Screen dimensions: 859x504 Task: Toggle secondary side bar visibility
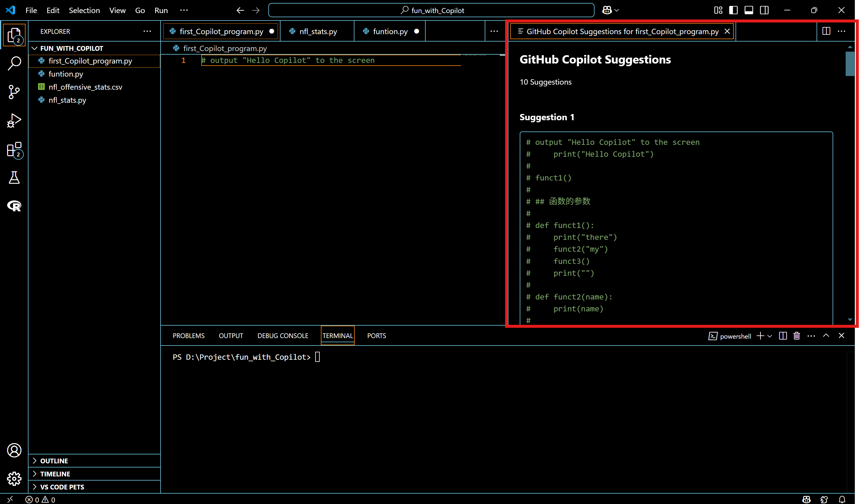coord(764,10)
